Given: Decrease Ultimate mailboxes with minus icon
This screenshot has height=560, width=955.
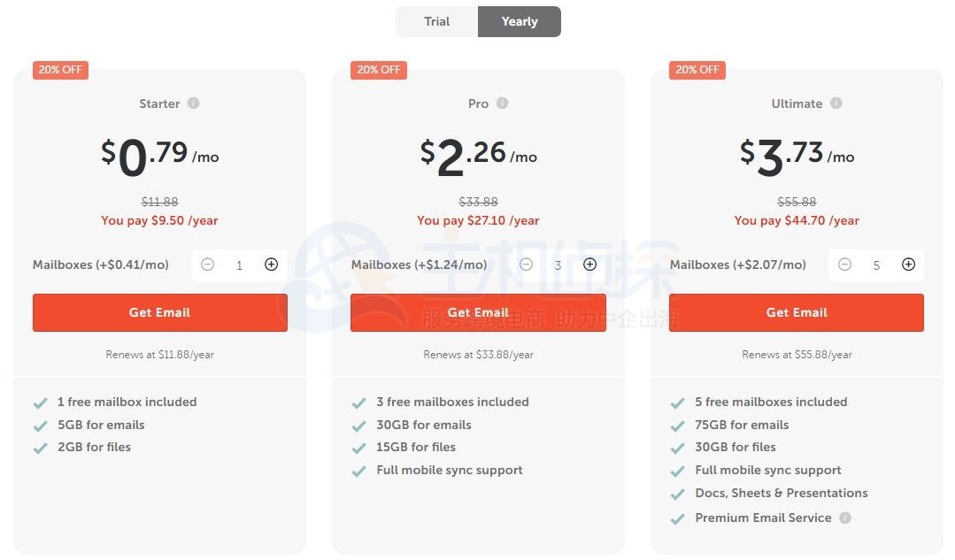Looking at the screenshot, I should click(844, 265).
